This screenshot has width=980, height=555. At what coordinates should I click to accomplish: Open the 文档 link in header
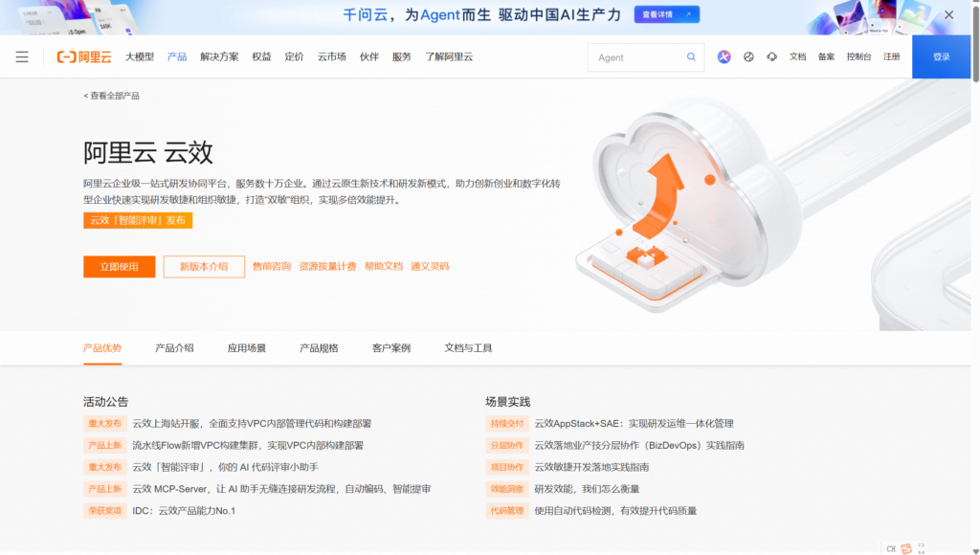[797, 56]
